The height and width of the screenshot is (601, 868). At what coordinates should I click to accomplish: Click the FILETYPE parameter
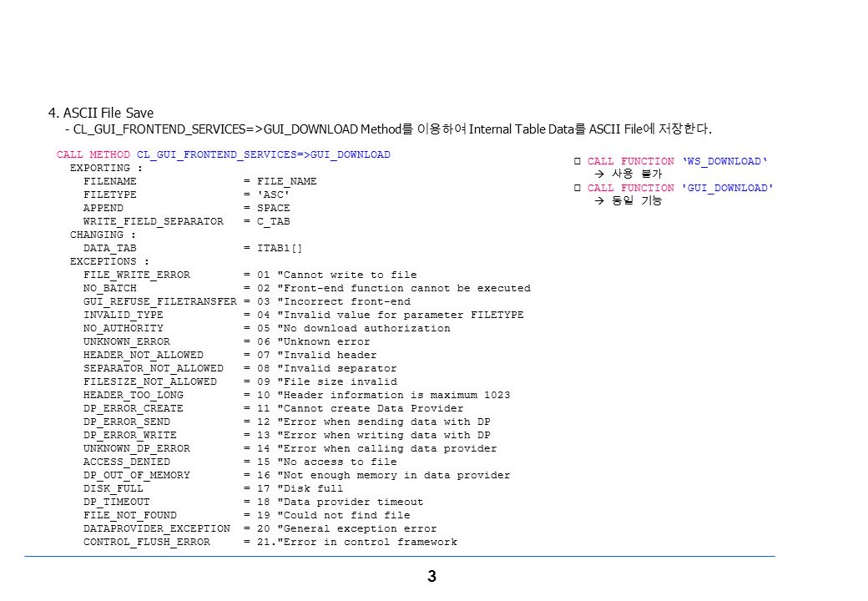click(109, 194)
